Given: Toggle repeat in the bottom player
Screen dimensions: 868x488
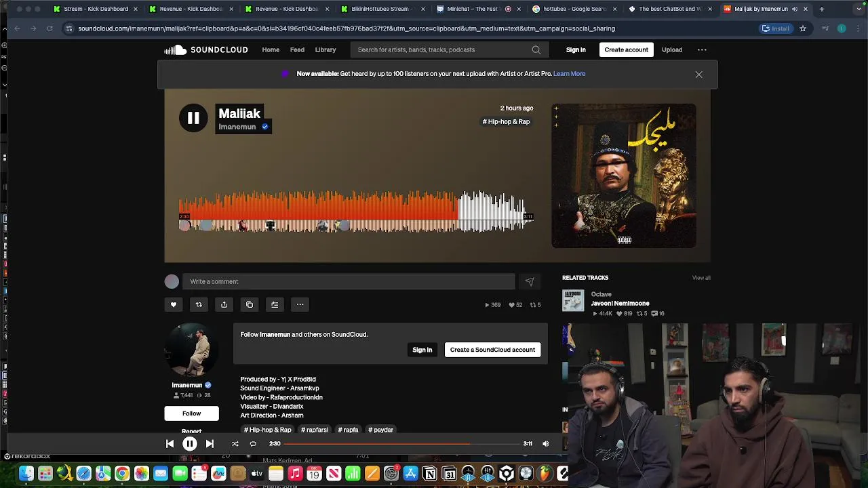Looking at the screenshot, I should (253, 443).
